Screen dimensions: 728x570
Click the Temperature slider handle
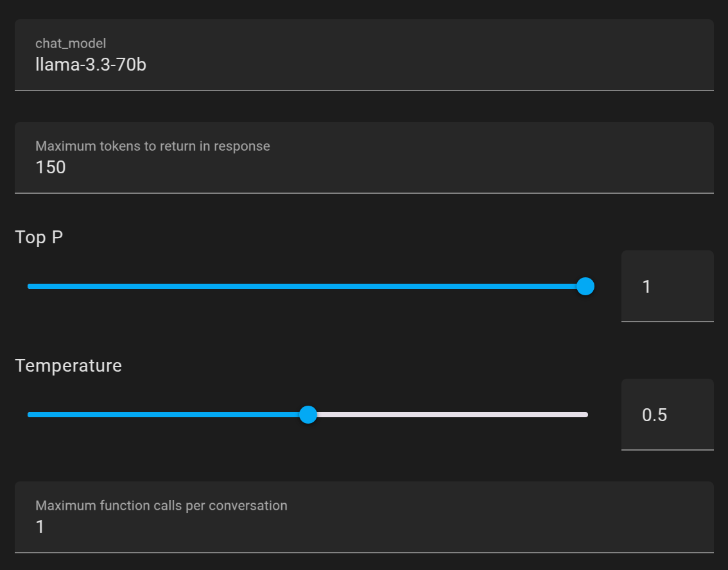[x=308, y=415]
